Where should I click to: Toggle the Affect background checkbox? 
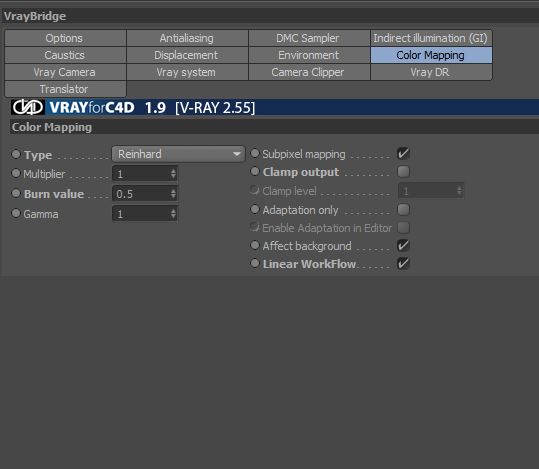click(x=403, y=246)
